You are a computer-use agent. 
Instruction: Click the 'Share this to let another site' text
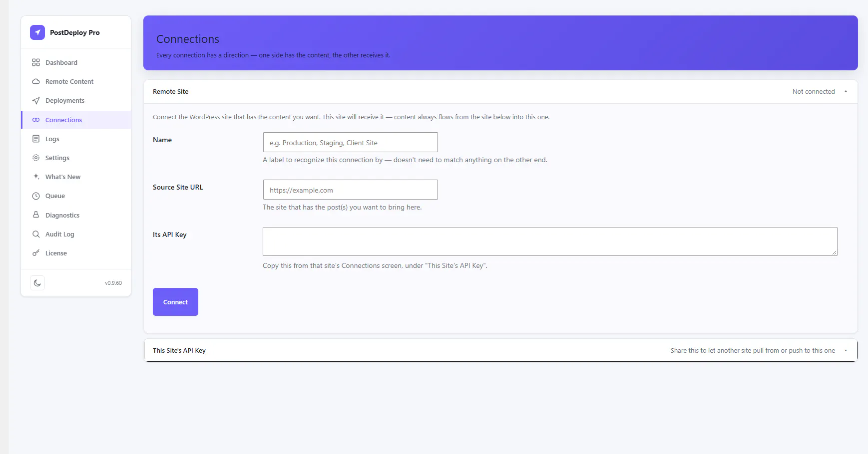point(753,350)
